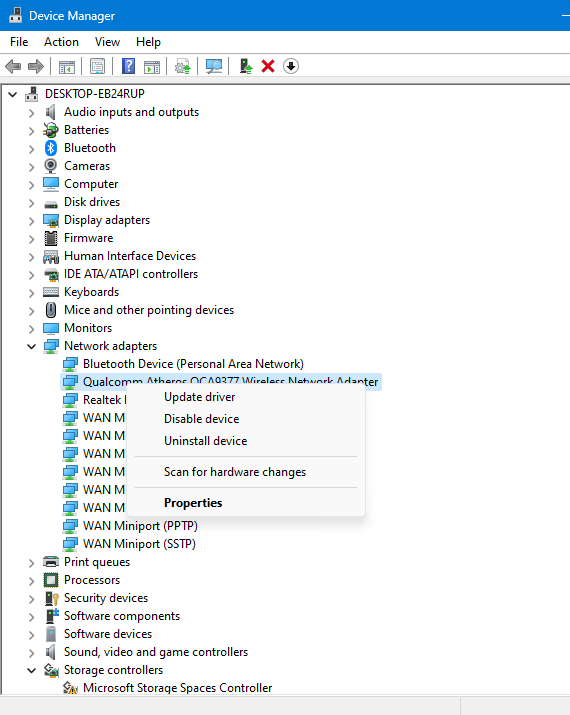Image resolution: width=570 pixels, height=715 pixels.
Task: Click the down-arrow Disable device toolbar icon
Action: point(290,67)
